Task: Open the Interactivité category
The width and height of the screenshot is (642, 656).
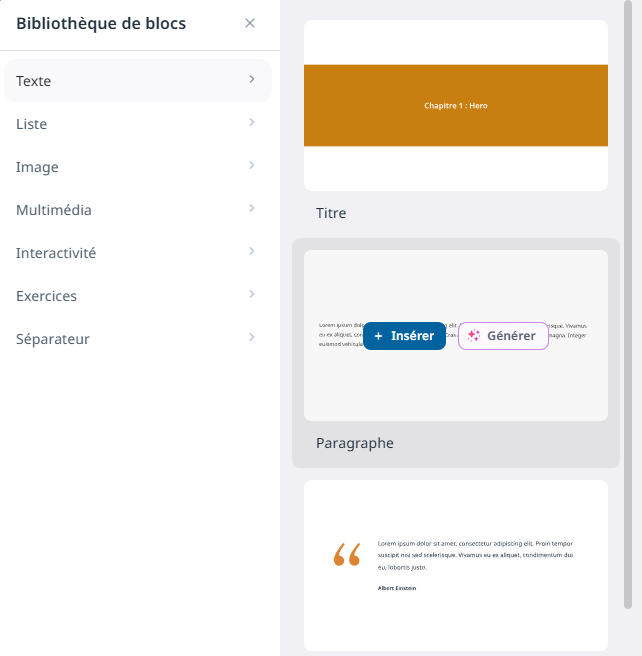Action: (x=138, y=253)
